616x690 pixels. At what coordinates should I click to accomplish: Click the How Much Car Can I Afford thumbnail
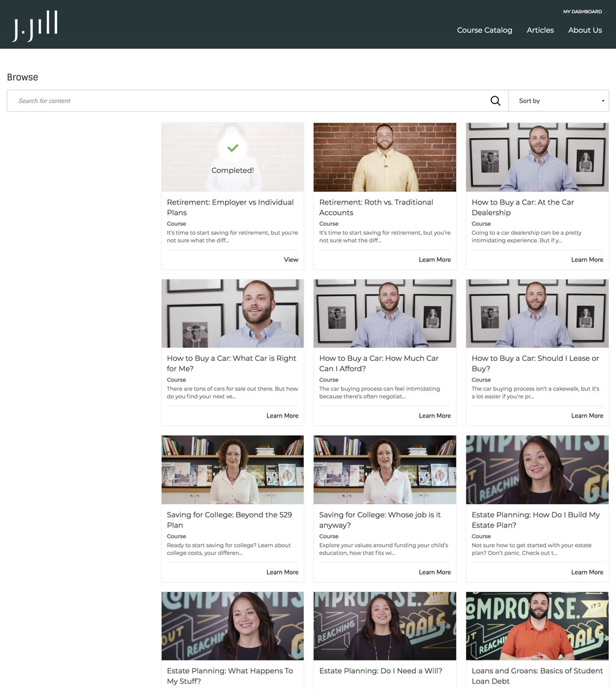[x=384, y=313]
